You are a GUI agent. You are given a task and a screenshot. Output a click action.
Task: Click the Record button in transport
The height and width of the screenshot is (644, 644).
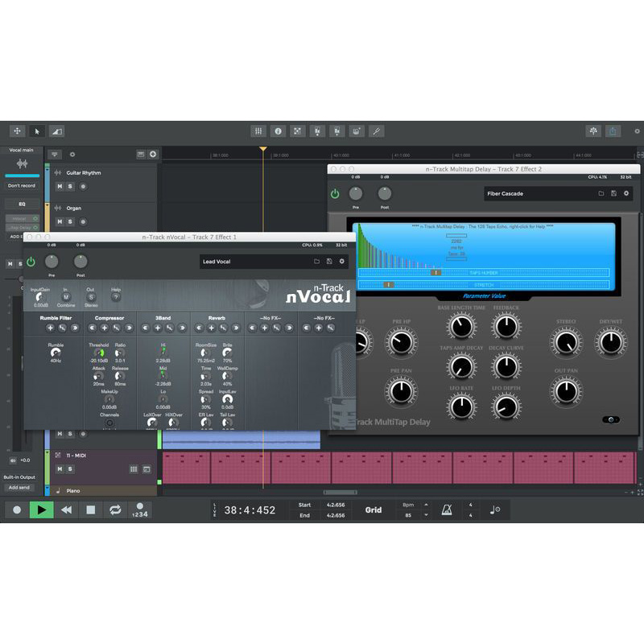coord(17,510)
